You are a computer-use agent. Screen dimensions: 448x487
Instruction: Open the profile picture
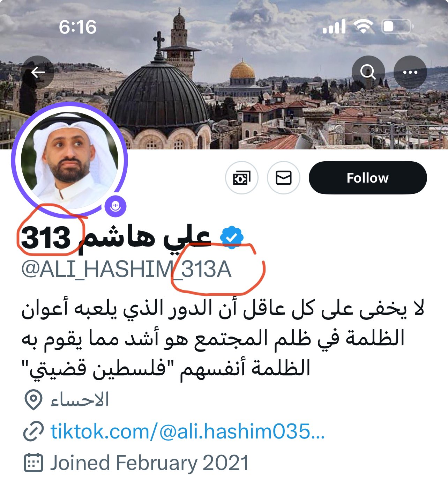(69, 160)
